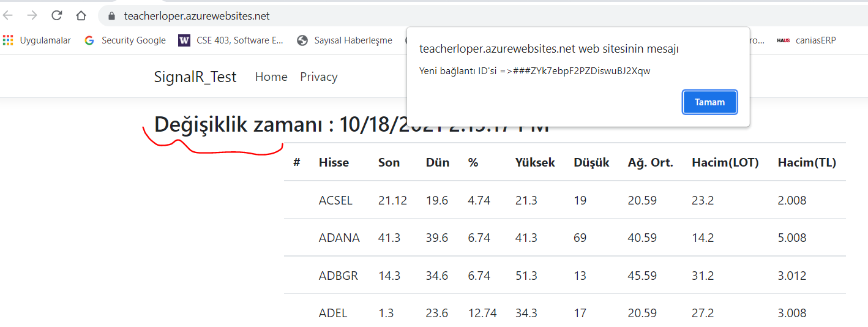View site info via padlock icon
This screenshot has width=868, height=327.
tap(111, 17)
